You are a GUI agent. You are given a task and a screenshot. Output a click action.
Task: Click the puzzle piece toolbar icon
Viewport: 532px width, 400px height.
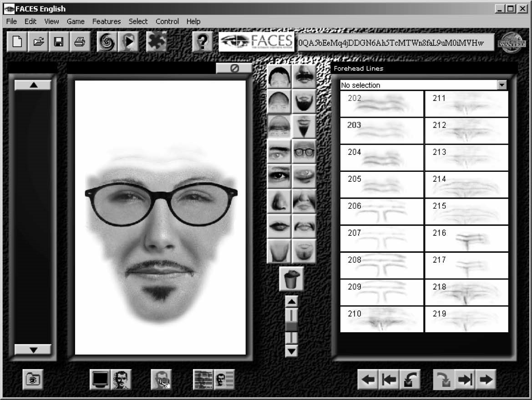click(157, 42)
